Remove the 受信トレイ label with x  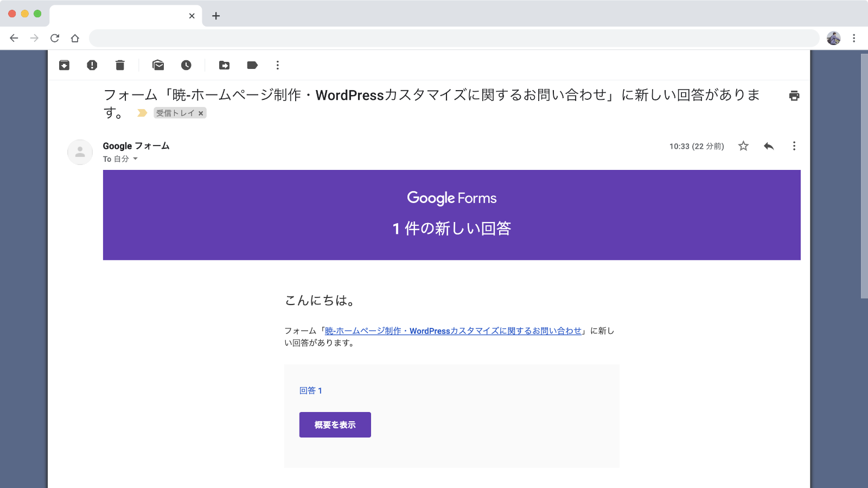pyautogui.click(x=201, y=113)
